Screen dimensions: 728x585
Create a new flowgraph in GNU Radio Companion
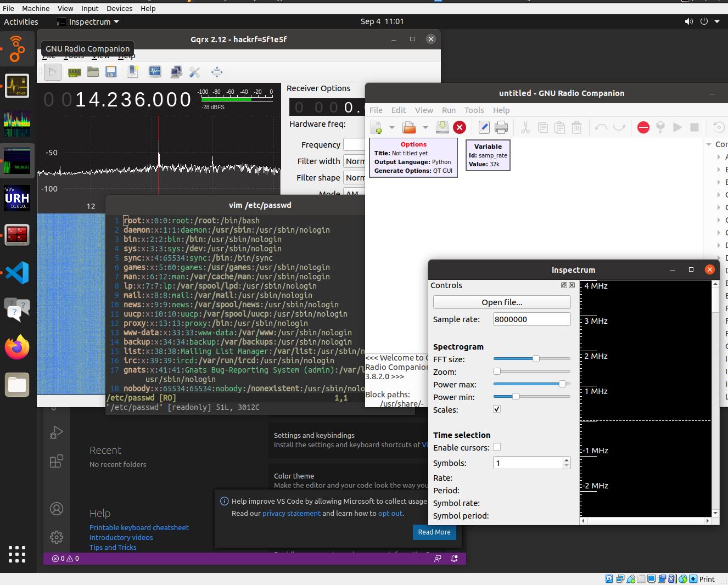(x=377, y=127)
